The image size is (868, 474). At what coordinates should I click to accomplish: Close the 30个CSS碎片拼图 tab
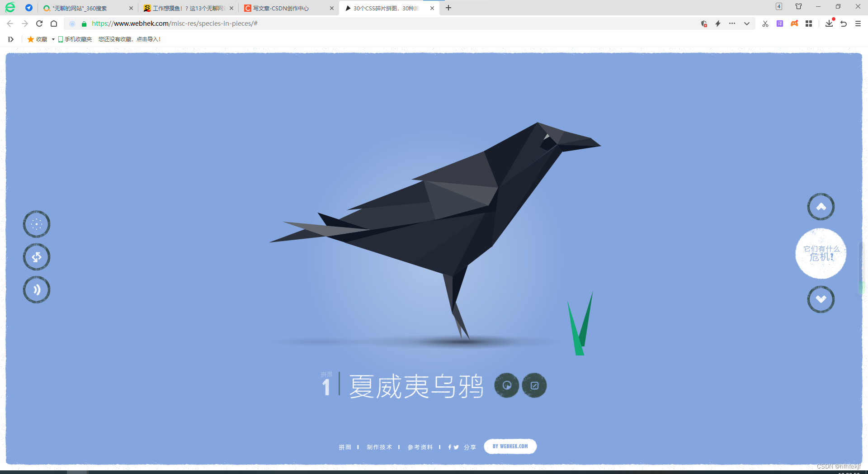[x=432, y=8]
